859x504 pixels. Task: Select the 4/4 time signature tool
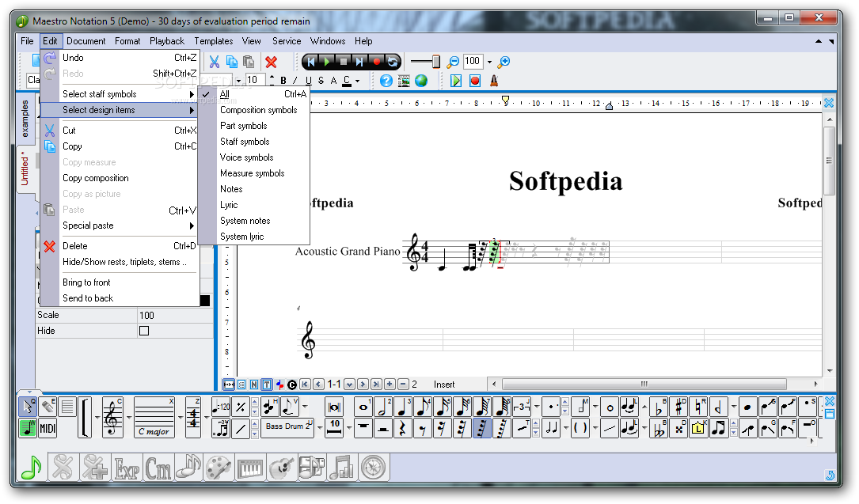point(193,417)
